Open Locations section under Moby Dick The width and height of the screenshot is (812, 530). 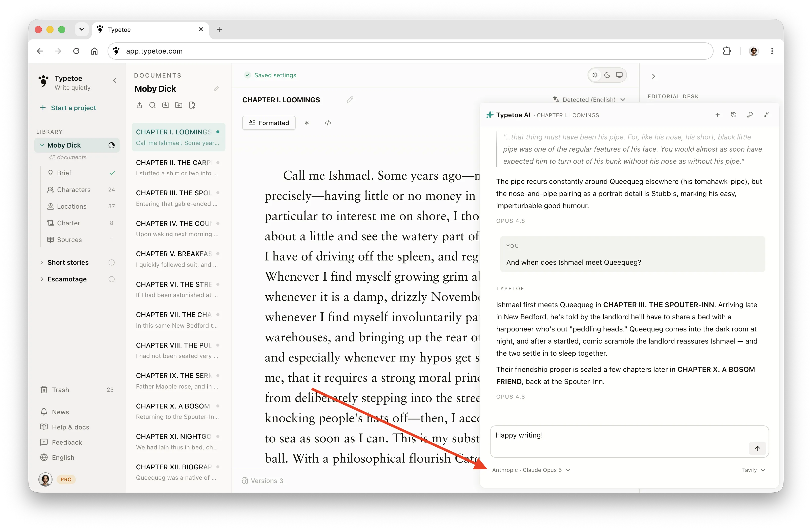[x=81, y=206]
